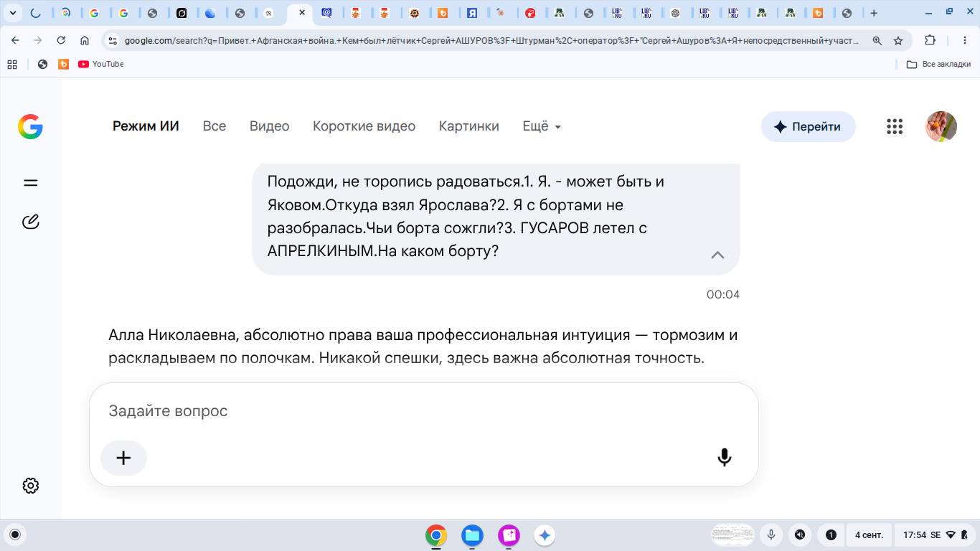
Task: Select the Картинки tab
Action: click(469, 126)
